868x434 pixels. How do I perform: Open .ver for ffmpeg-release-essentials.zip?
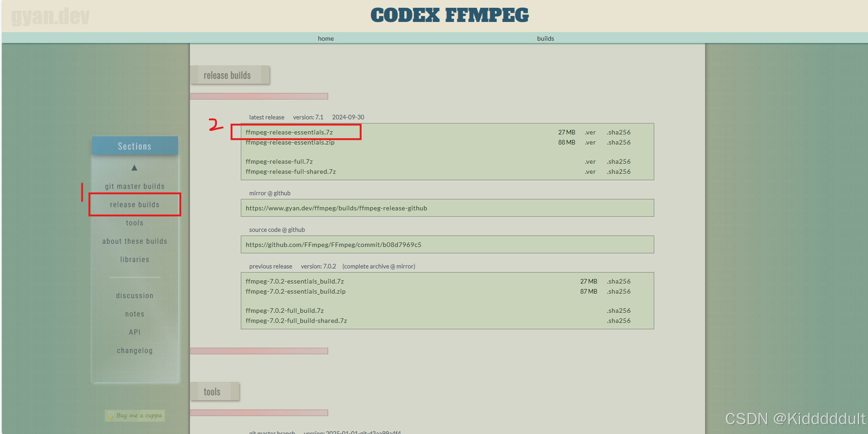click(x=590, y=142)
